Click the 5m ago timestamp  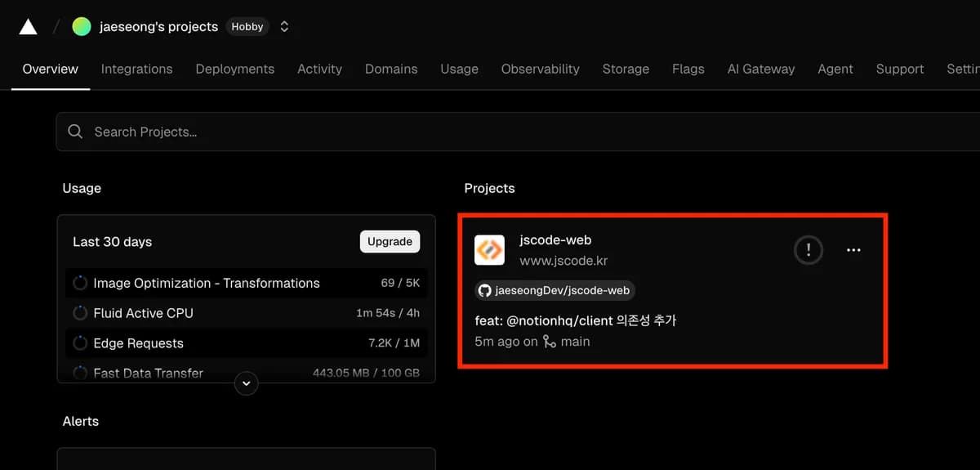pyautogui.click(x=496, y=342)
